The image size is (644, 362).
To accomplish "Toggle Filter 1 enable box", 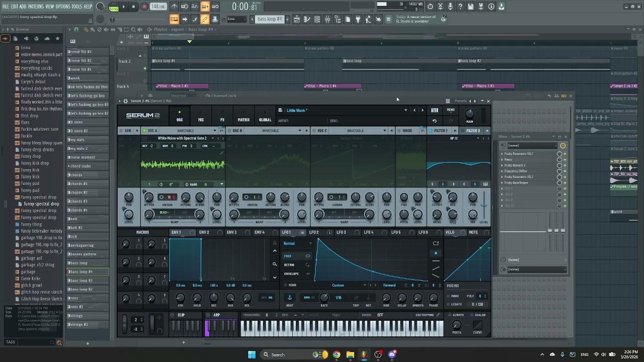I will click(431, 131).
